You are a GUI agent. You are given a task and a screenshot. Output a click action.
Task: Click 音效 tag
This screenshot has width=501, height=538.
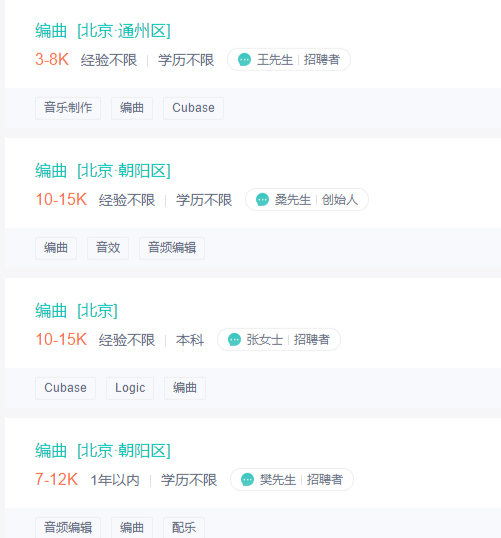pyautogui.click(x=108, y=248)
